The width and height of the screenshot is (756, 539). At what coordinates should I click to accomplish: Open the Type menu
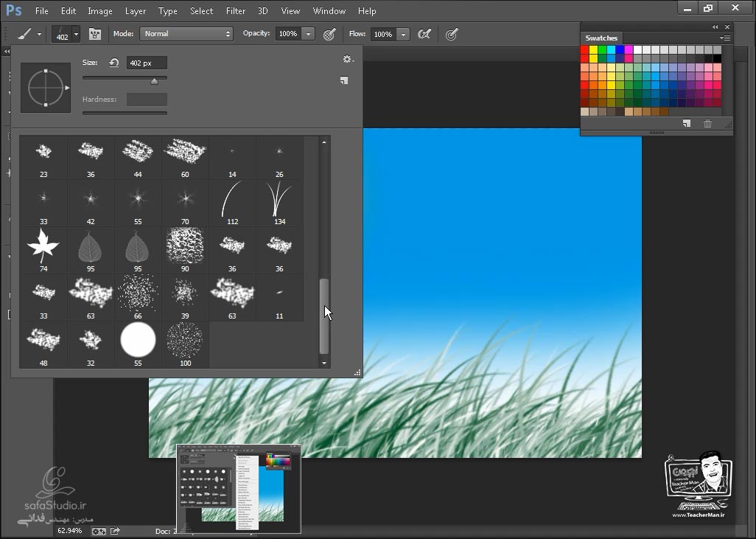pyautogui.click(x=168, y=10)
